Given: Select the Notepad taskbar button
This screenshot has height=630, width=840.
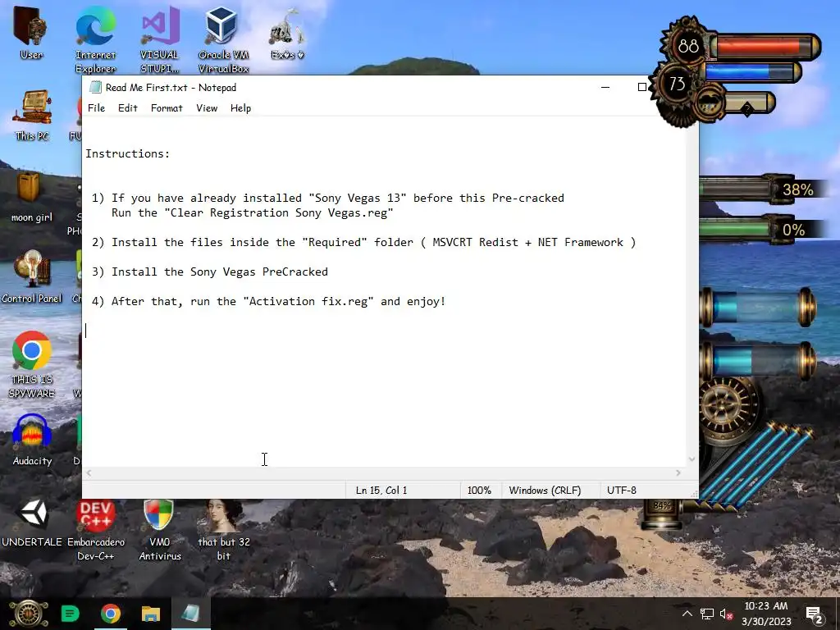Looking at the screenshot, I should click(x=190, y=614).
